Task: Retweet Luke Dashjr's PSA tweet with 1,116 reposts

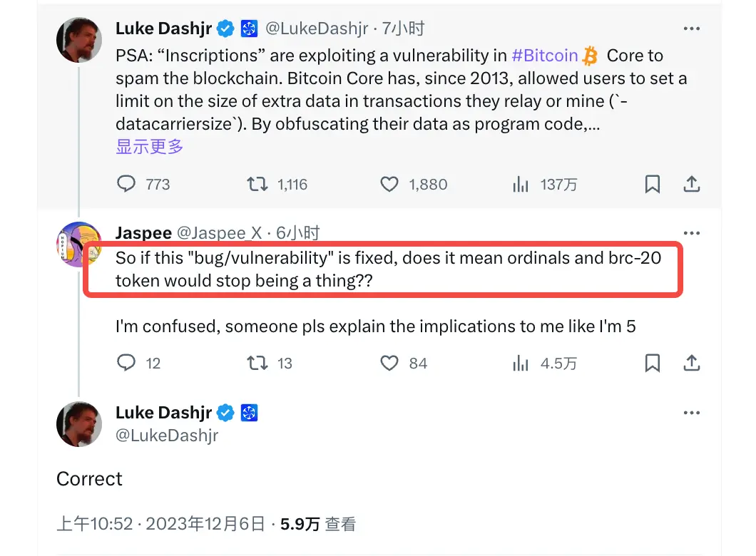Action: point(257,185)
